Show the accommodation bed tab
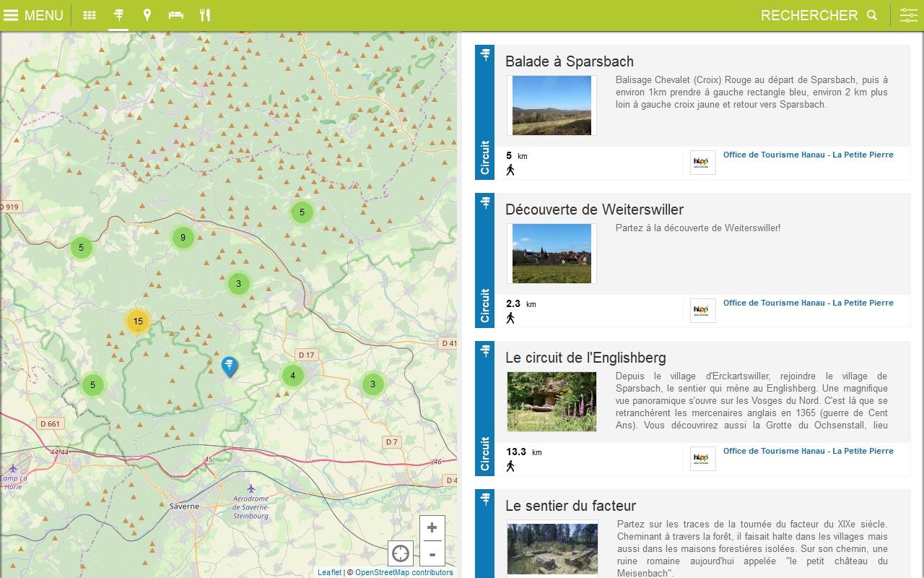924x578 pixels. [176, 15]
